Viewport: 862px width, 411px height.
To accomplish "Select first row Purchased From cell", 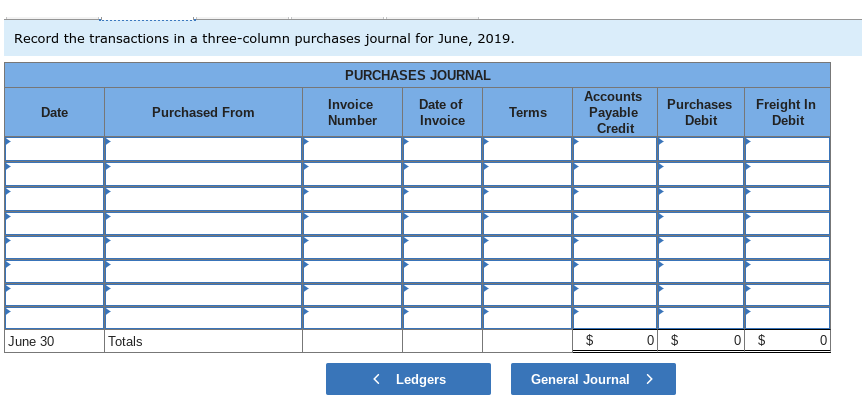I will 203,149.
